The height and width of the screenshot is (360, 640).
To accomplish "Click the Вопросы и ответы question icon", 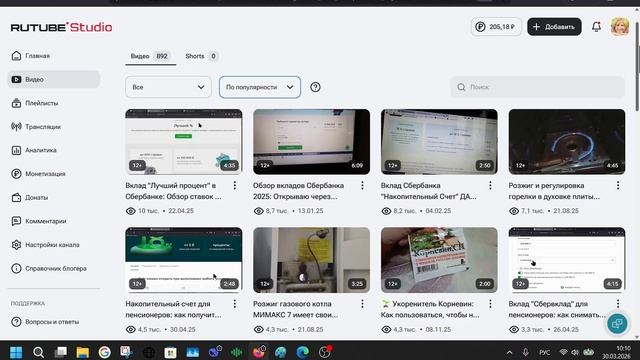I will 16,322.
